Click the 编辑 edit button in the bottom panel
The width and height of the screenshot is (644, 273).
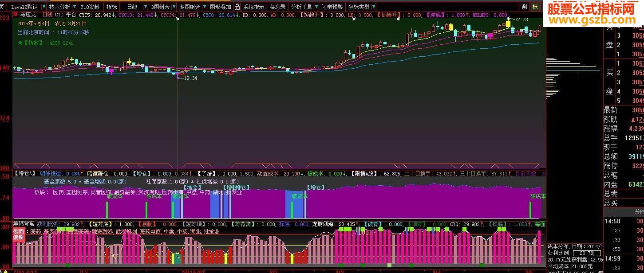(x=18, y=238)
